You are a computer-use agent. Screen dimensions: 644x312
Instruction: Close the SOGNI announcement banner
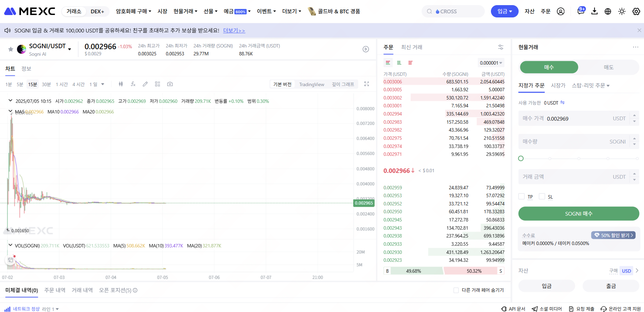point(639,30)
